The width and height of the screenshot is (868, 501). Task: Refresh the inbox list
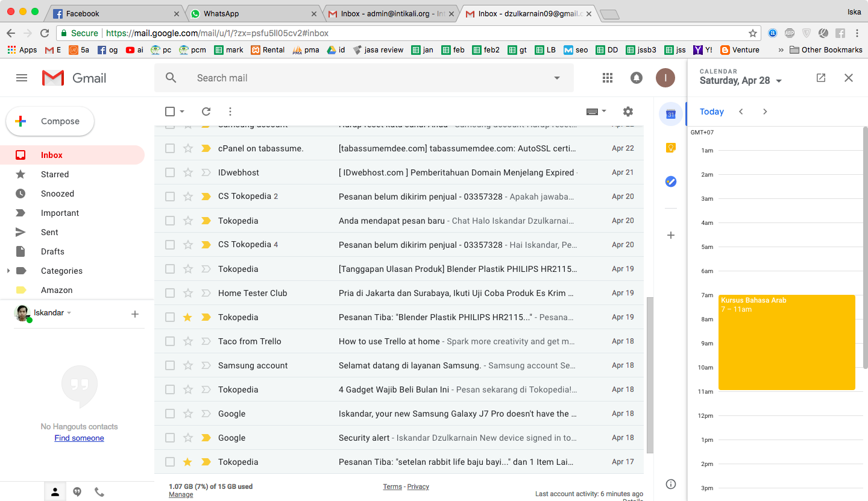tap(206, 112)
